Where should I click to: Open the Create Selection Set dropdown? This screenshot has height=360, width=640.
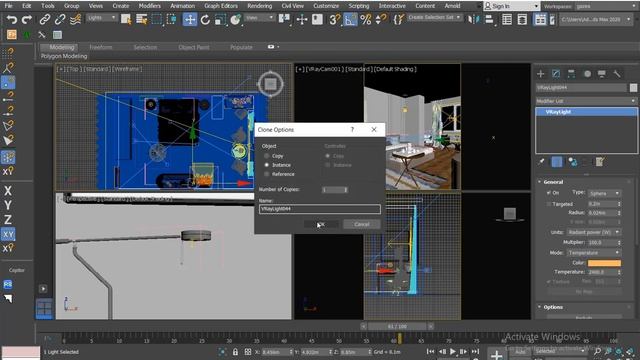tap(435, 18)
